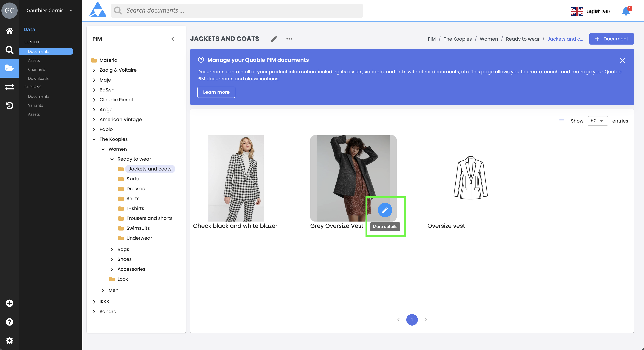
Task: Click the help question mark sidebar icon
Action: (10, 322)
